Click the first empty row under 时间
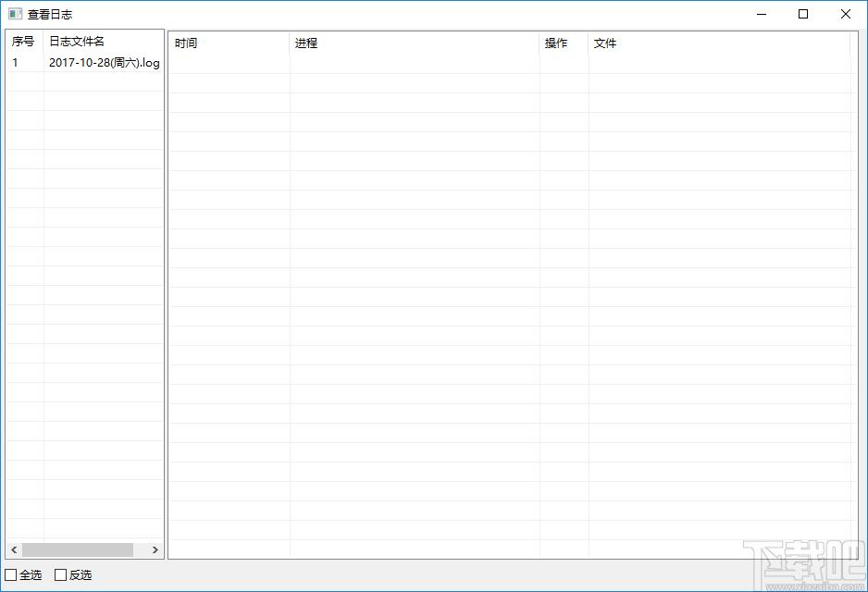 [229, 64]
